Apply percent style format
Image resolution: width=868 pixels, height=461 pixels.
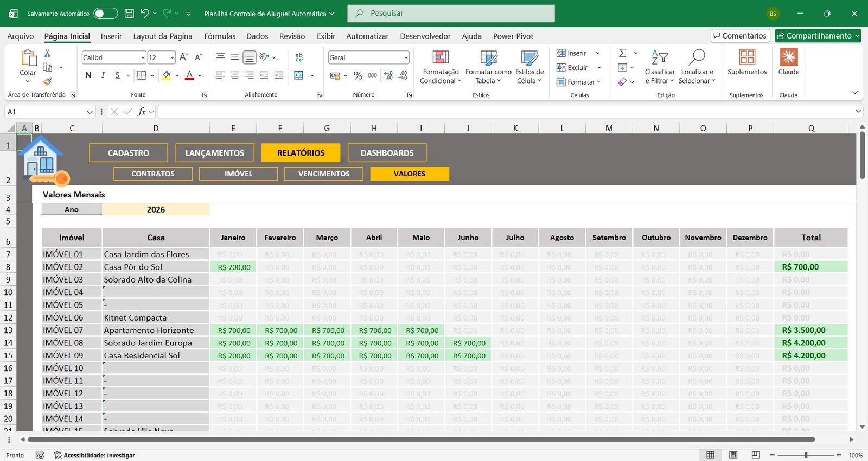pyautogui.click(x=358, y=75)
